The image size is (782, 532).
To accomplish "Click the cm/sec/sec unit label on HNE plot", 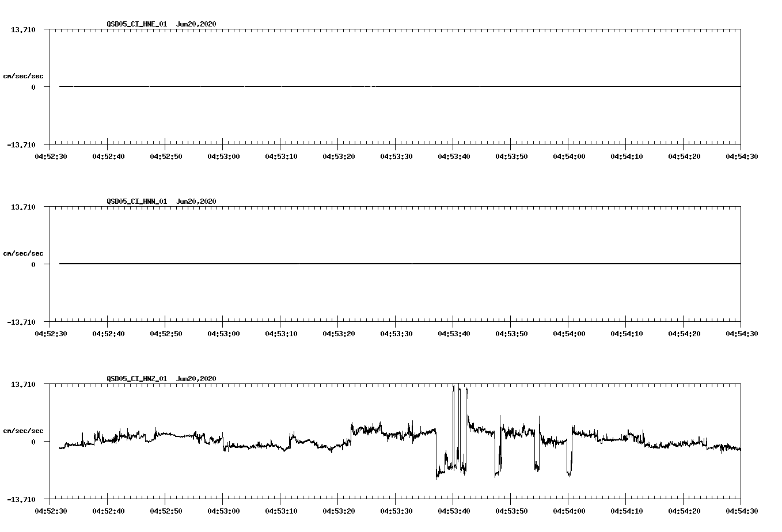I will pos(23,76).
